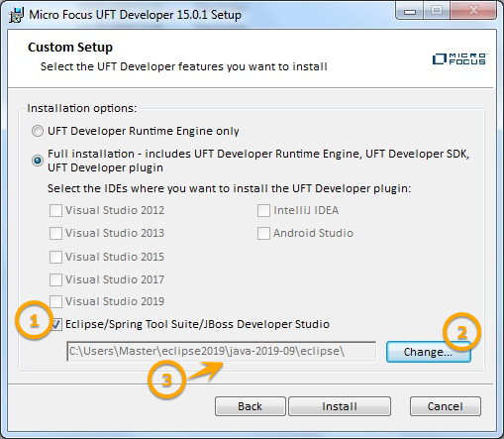Check the Visual Studio 2015 checkbox
The height and width of the screenshot is (439, 504).
coord(55,257)
